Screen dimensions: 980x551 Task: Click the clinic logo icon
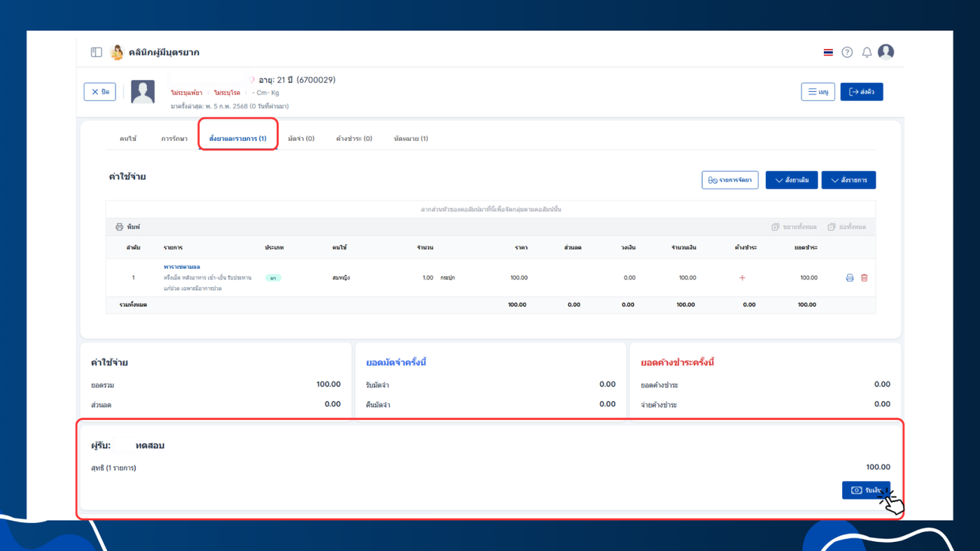[117, 52]
